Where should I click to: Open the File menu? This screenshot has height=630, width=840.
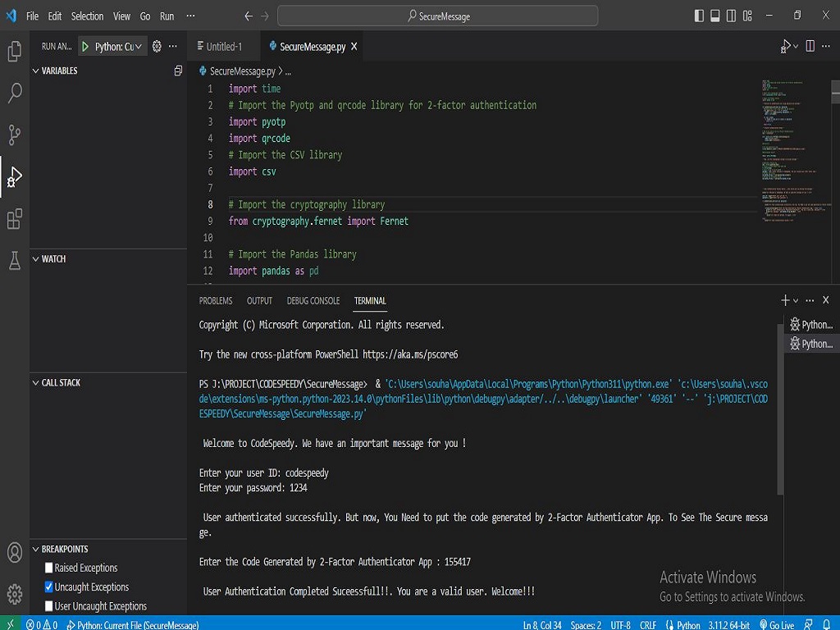tap(32, 16)
